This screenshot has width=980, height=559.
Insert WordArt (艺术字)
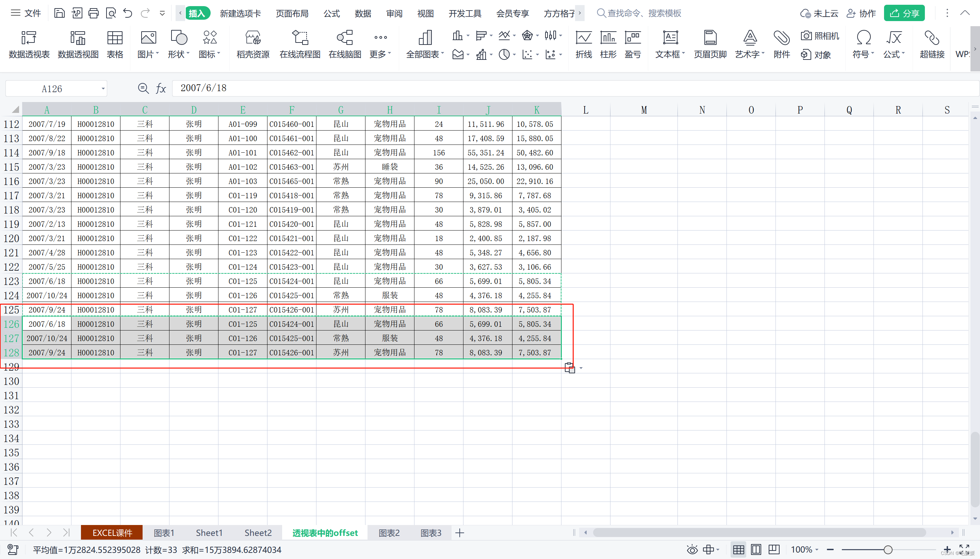(750, 45)
